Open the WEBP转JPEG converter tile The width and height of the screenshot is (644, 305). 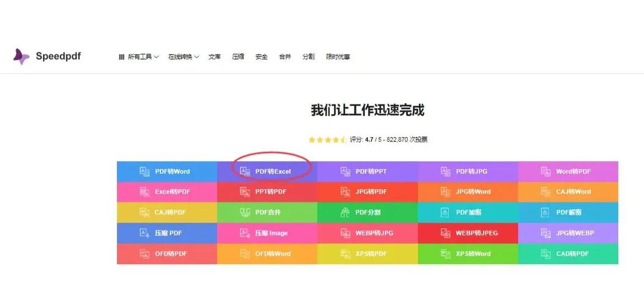coord(468,233)
